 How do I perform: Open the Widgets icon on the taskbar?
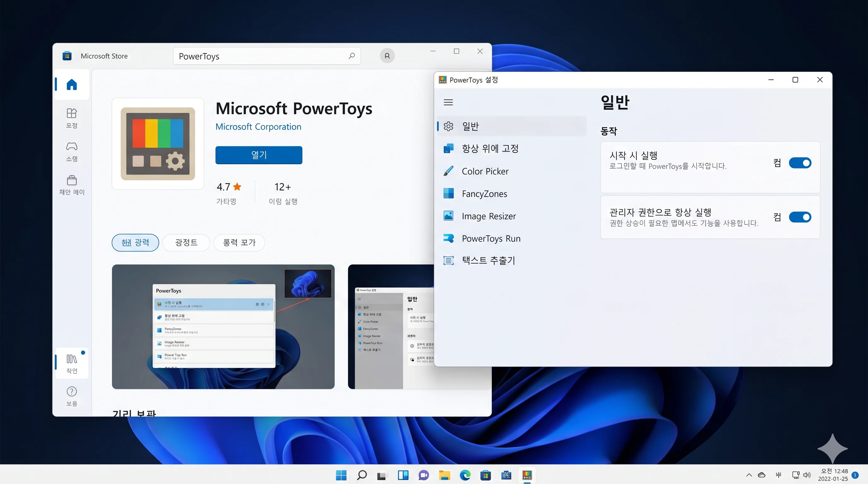[403, 475]
